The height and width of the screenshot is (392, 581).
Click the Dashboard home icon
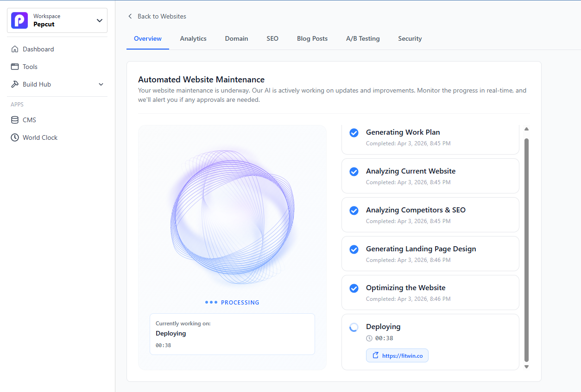[x=15, y=49]
